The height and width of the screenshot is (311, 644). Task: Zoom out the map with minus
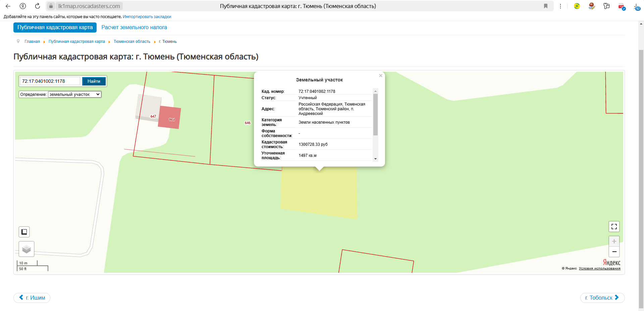point(614,252)
